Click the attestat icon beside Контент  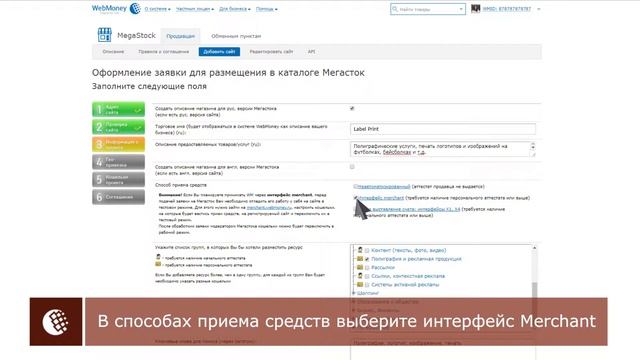[x=360, y=250]
